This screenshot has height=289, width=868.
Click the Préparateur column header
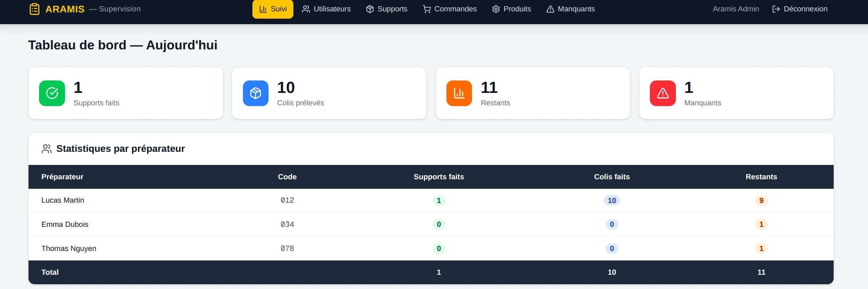coord(62,177)
